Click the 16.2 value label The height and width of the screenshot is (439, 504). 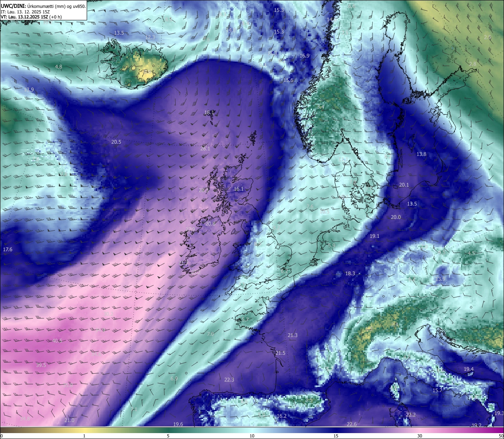282,416
